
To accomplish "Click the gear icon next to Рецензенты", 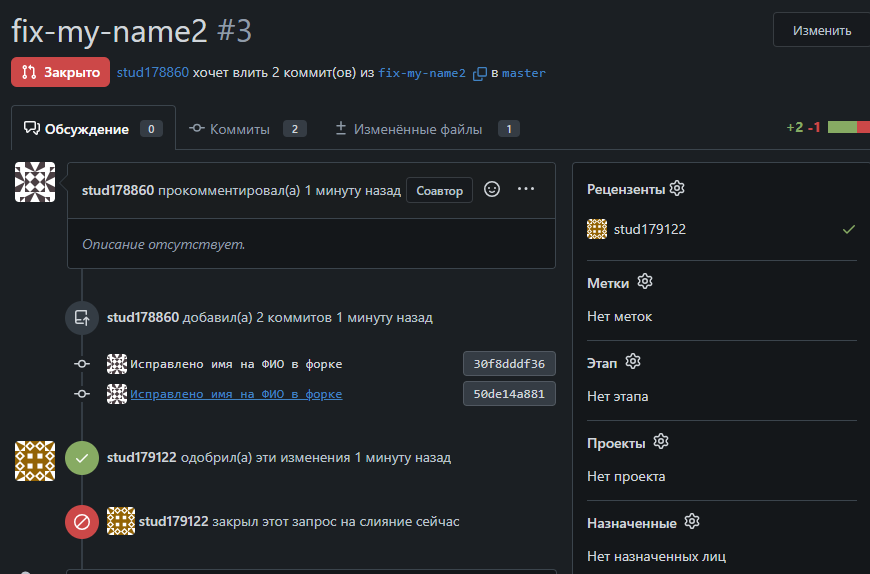I will pyautogui.click(x=677, y=189).
